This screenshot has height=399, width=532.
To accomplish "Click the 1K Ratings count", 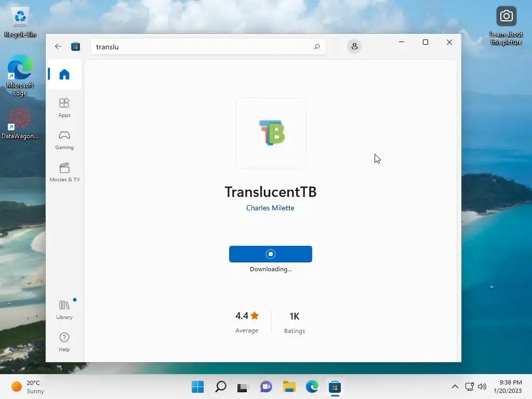I will pyautogui.click(x=294, y=322).
